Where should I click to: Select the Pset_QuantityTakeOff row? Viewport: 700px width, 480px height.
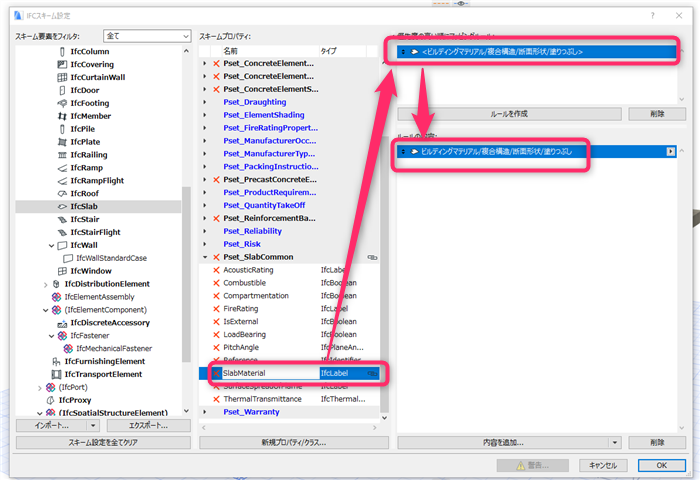point(289,205)
